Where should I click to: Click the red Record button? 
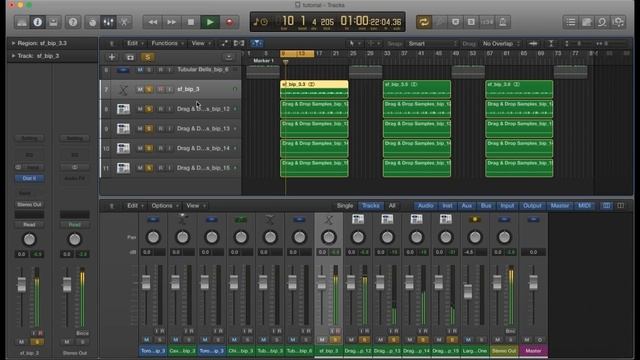click(x=229, y=22)
